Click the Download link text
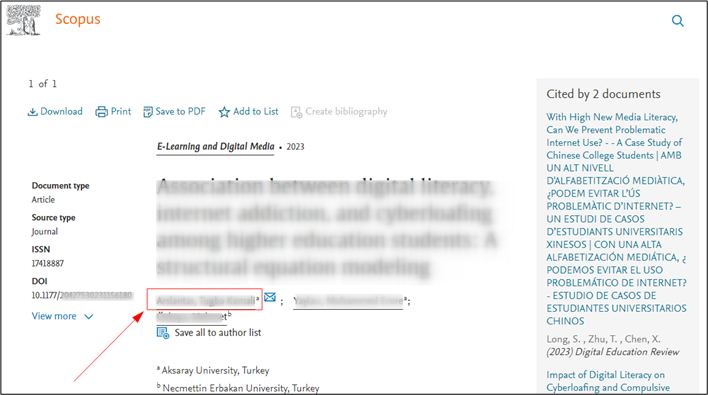Screen dimensions: 708x395 click(61, 112)
